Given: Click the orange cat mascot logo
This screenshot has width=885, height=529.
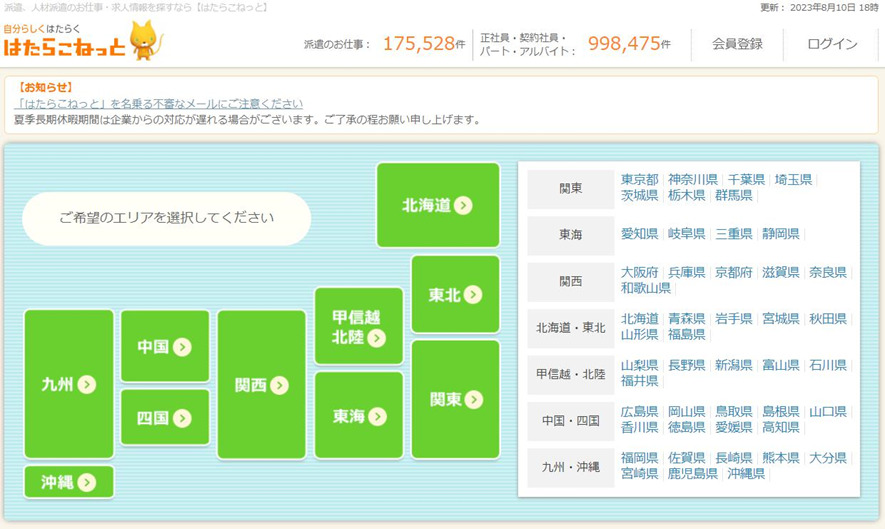Looking at the screenshot, I should coord(146,40).
